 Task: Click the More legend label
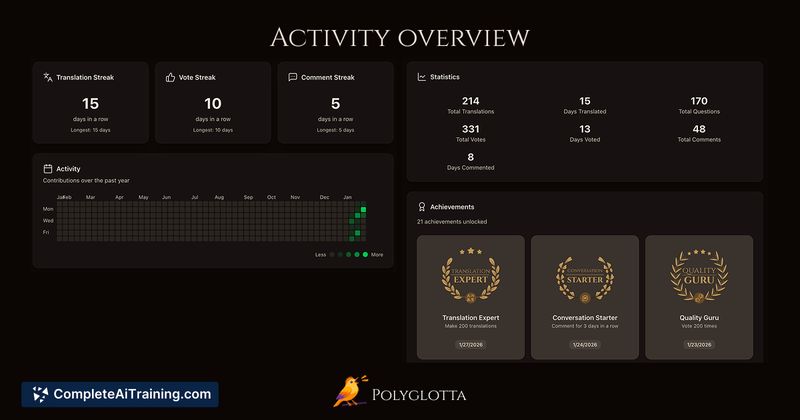[x=377, y=255]
